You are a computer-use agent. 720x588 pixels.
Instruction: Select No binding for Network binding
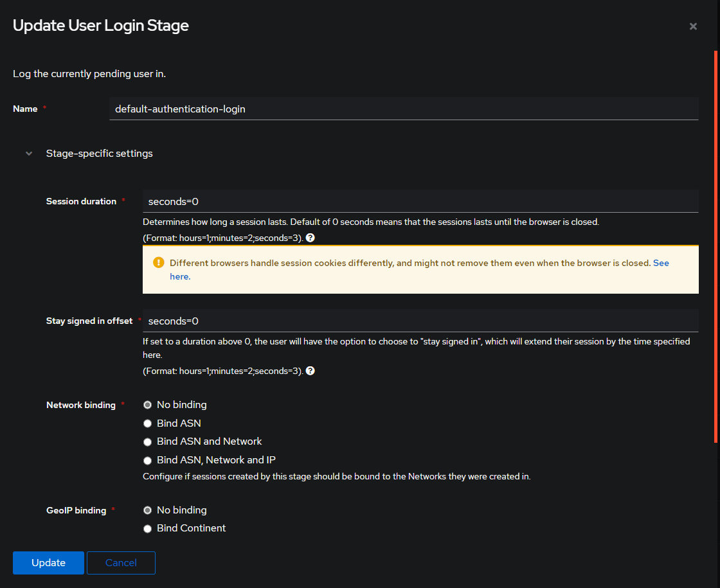(148, 405)
